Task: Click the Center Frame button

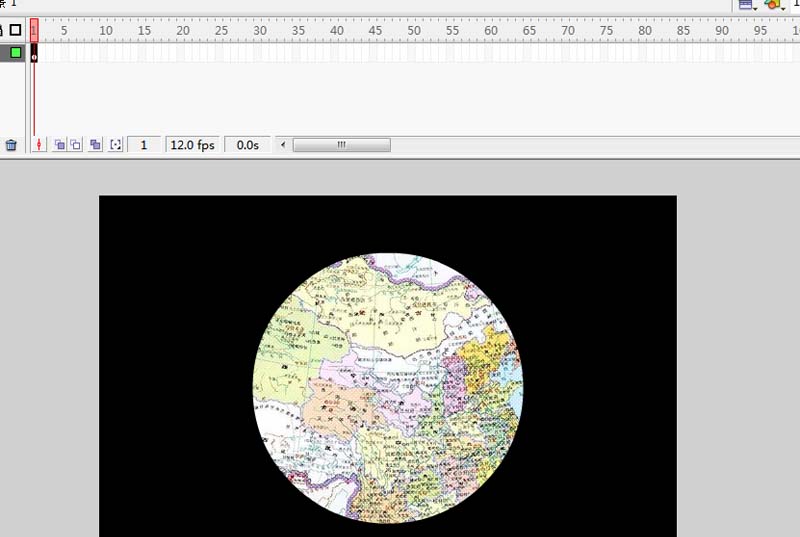Action: click(39, 145)
